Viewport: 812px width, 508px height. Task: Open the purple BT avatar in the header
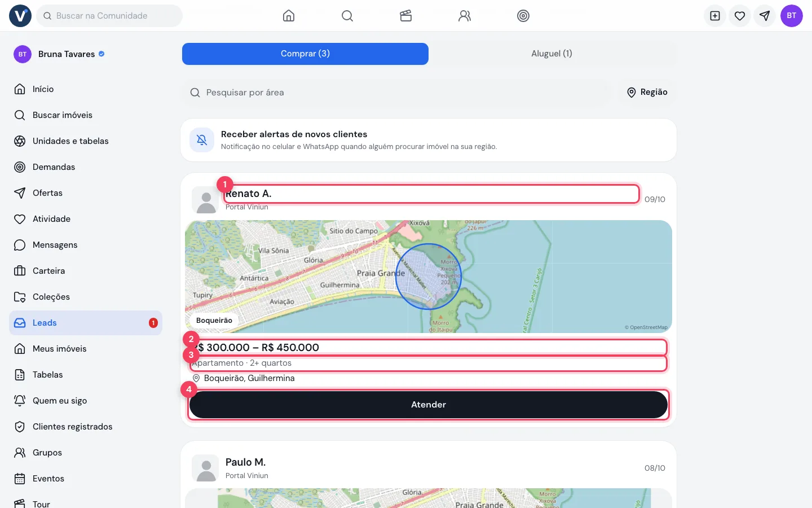coord(792,16)
